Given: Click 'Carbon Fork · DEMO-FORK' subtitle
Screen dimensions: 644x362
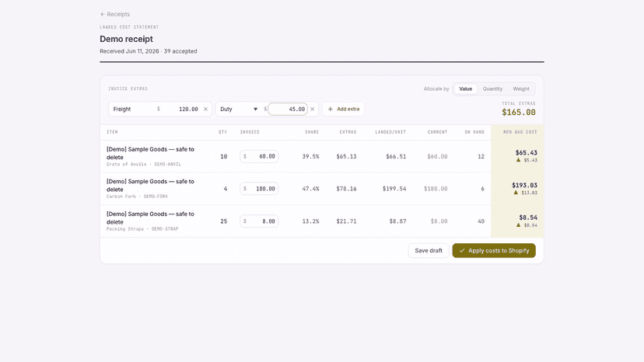Looking at the screenshot, I should [x=137, y=197].
